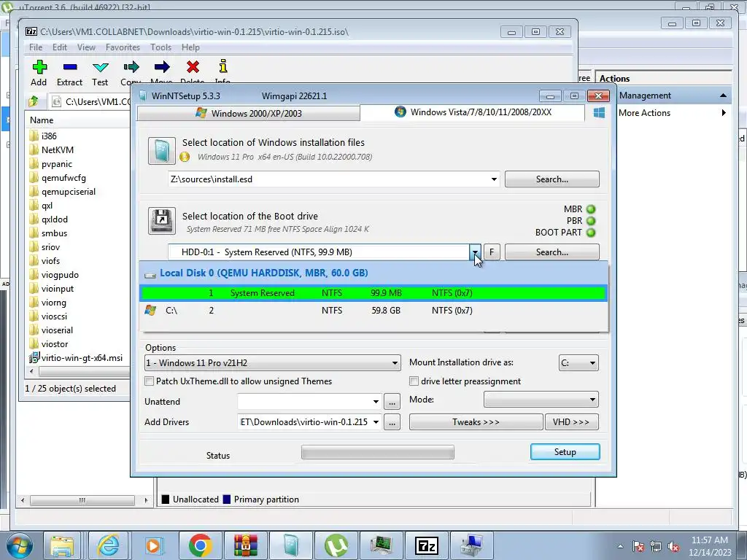Select virtio-win-gt-x64.msi file
Screen dimensions: 747x560
point(76,357)
